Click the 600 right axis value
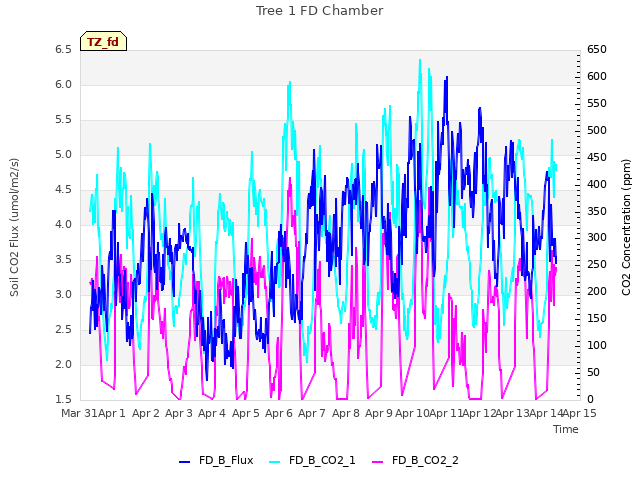The height and width of the screenshot is (480, 640). tap(597, 76)
